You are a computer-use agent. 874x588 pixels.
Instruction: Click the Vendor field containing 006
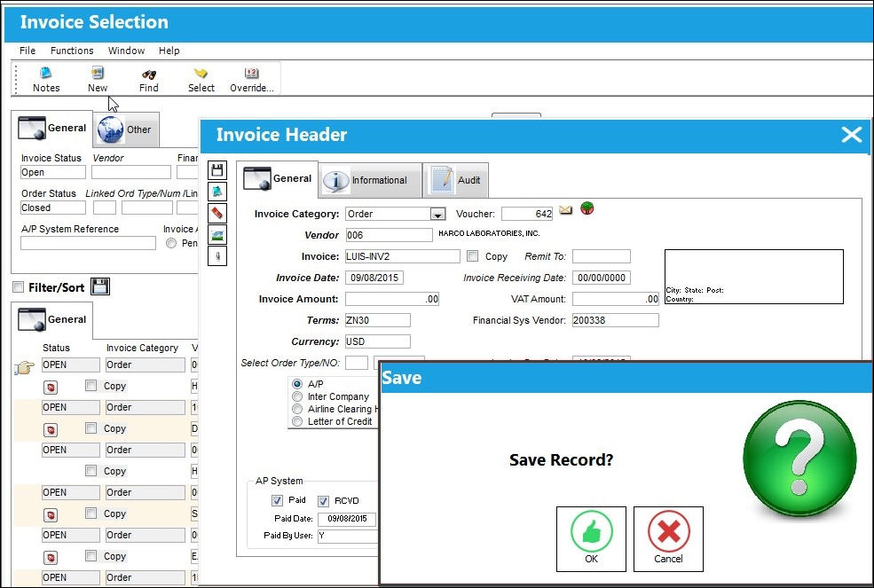pos(389,235)
